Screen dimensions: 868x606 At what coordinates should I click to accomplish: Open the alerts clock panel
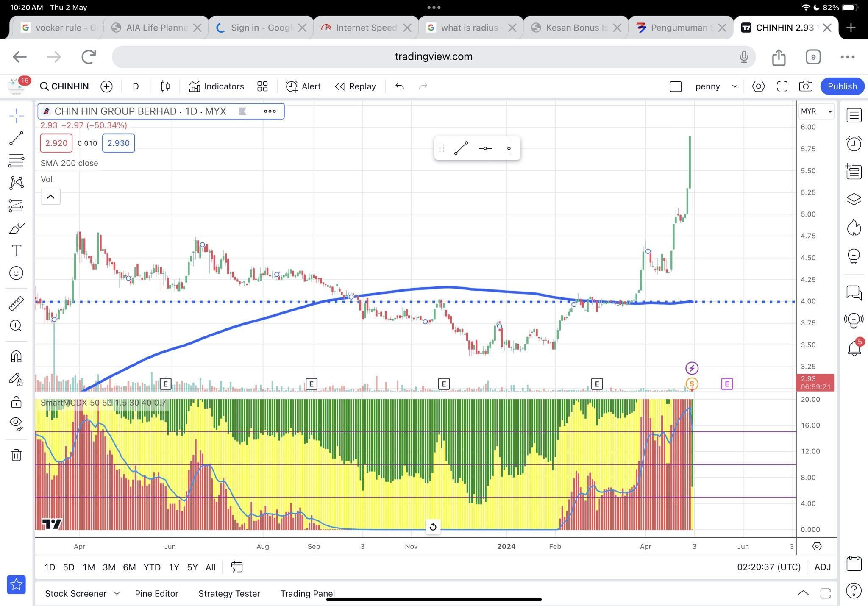point(854,144)
